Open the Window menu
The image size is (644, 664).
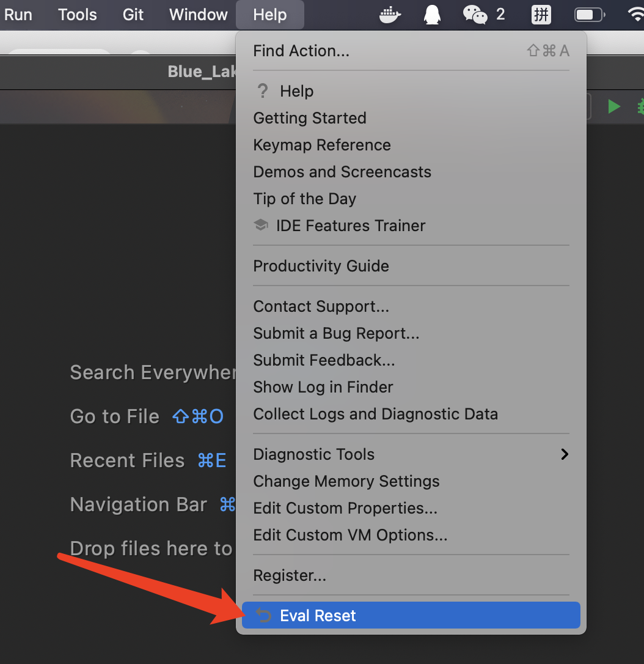click(x=198, y=15)
